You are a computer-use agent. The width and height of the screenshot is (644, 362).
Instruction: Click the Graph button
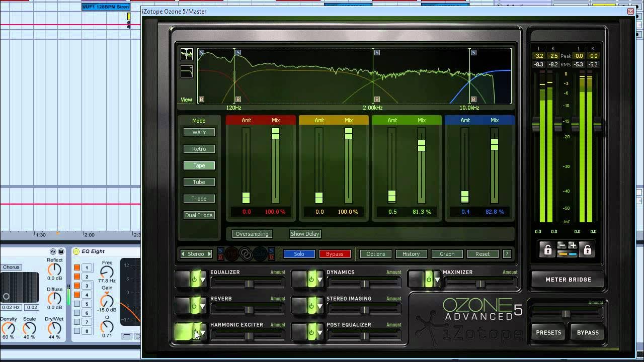point(447,254)
